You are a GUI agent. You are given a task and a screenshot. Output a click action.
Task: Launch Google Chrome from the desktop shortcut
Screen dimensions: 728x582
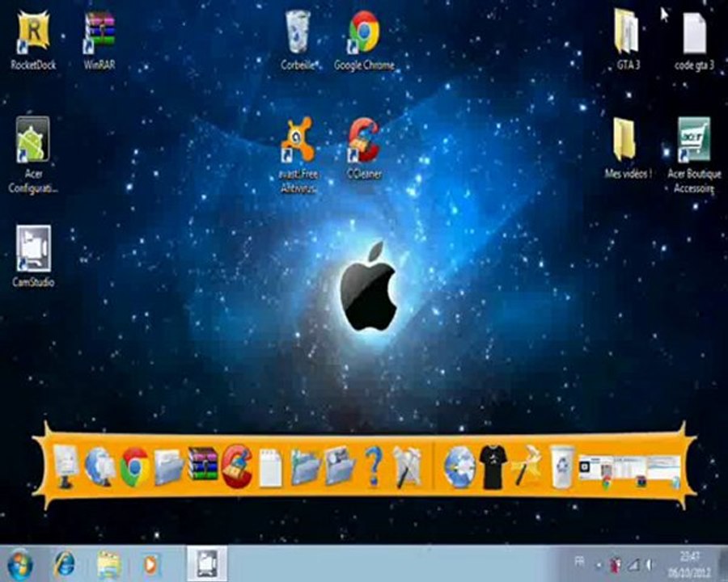[365, 41]
